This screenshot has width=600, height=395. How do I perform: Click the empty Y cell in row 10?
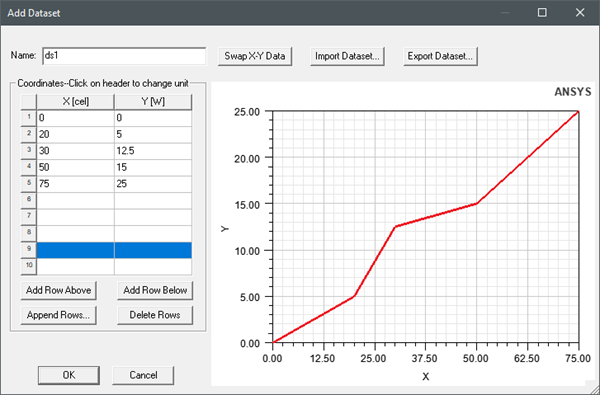point(153,266)
